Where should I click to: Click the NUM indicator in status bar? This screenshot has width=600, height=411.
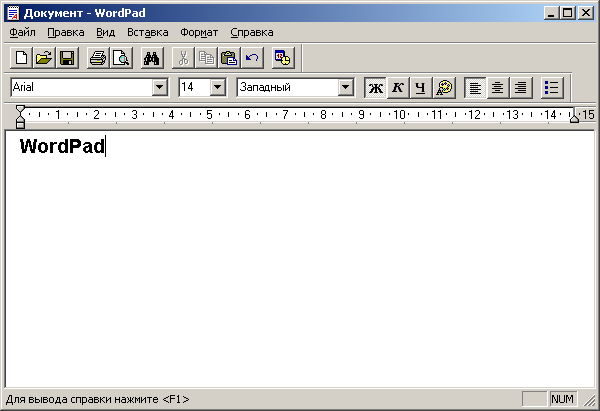[x=562, y=399]
